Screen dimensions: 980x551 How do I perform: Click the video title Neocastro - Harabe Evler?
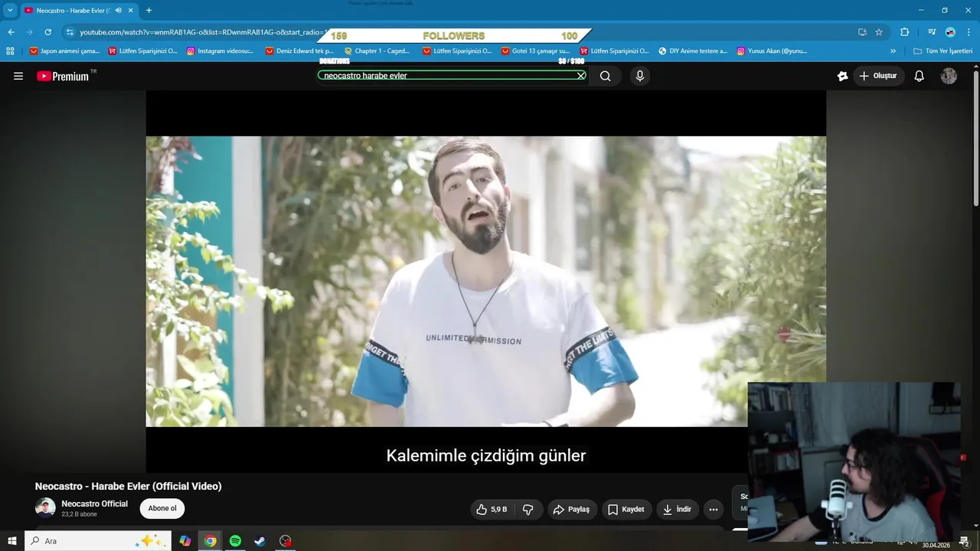click(x=128, y=486)
